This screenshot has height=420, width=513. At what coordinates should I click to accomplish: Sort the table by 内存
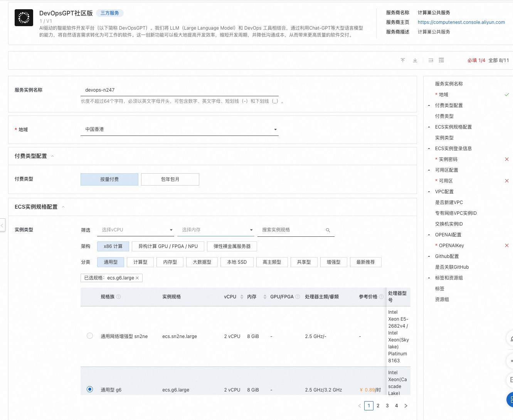[x=265, y=297]
